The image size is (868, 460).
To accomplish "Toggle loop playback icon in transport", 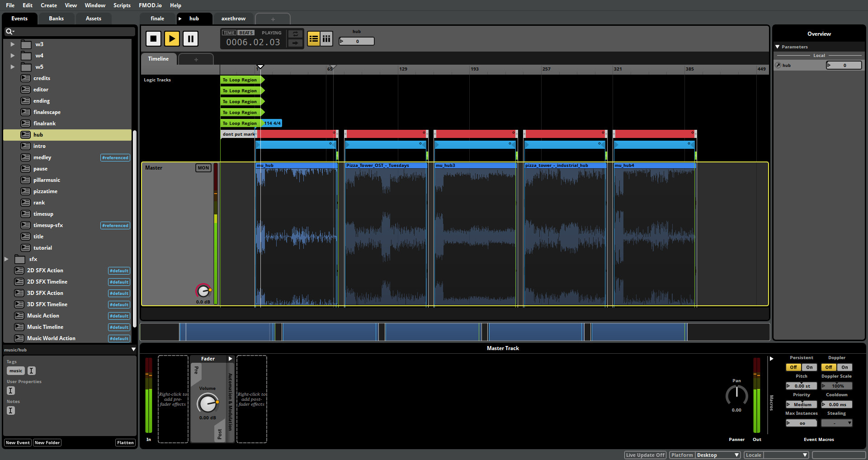I will 295,34.
